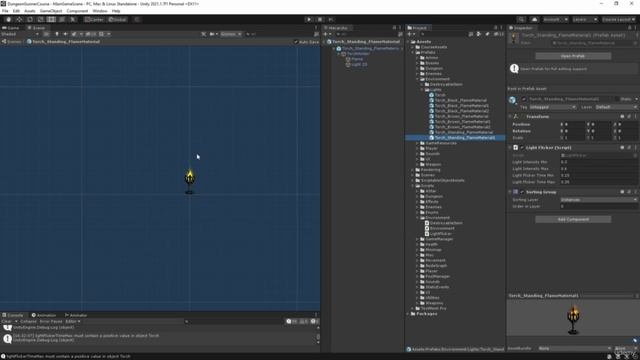Click the Open Prefab button

(x=573, y=56)
